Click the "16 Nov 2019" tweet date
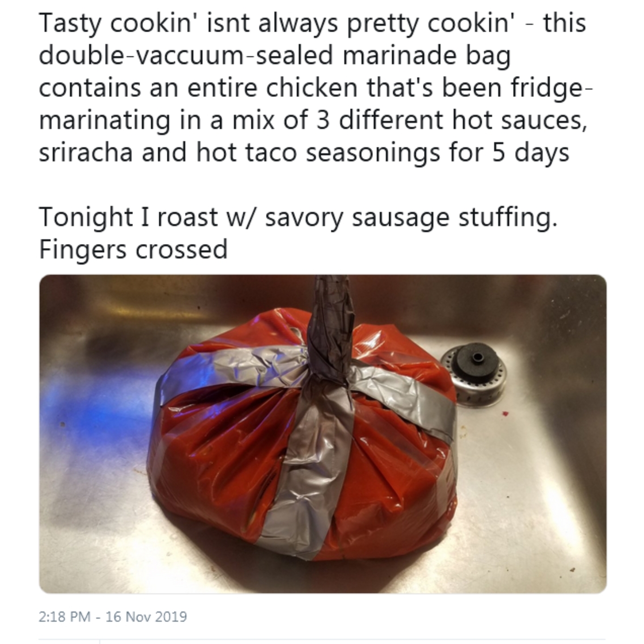The width and height of the screenshot is (644, 644). coord(146,617)
